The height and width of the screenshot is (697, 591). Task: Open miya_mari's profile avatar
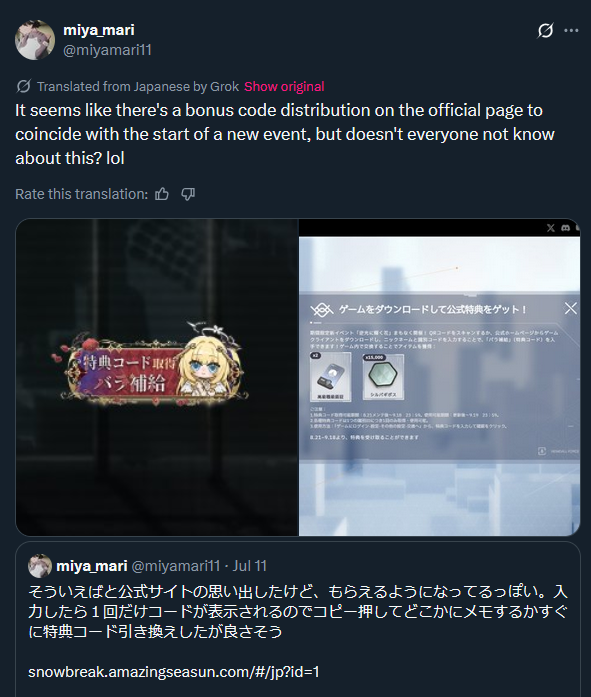[x=35, y=40]
